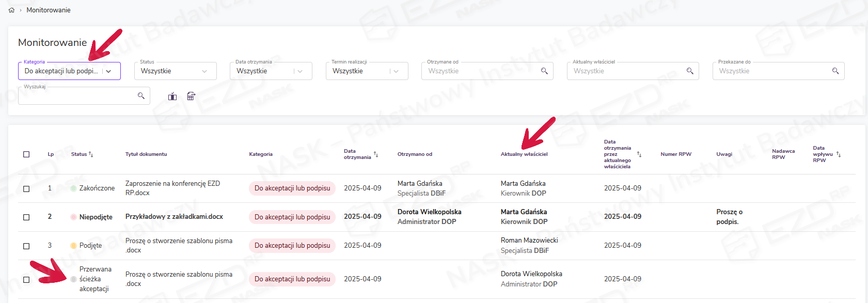Viewport: 868px width, 303px height.
Task: Open the Data otrzymania filter dropdown
Action: (300, 71)
